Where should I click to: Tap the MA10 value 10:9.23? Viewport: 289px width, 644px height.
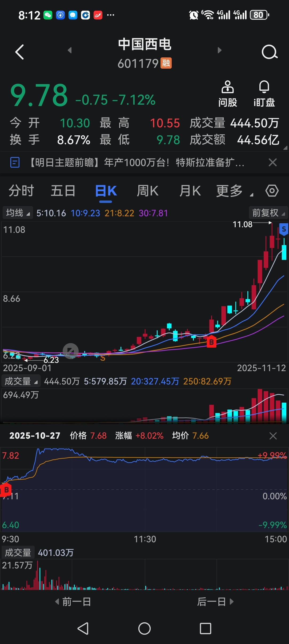(85, 213)
